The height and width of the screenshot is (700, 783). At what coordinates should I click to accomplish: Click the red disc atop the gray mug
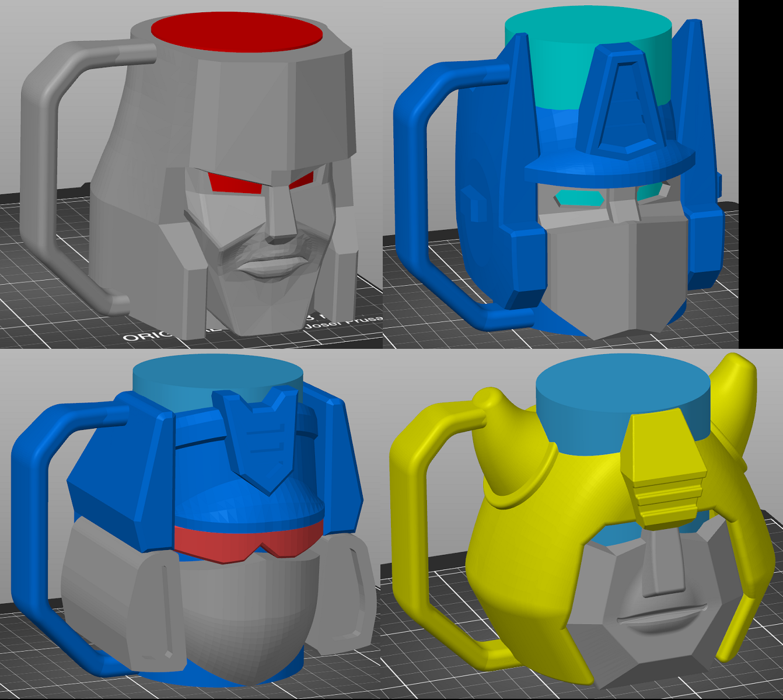[x=237, y=32]
